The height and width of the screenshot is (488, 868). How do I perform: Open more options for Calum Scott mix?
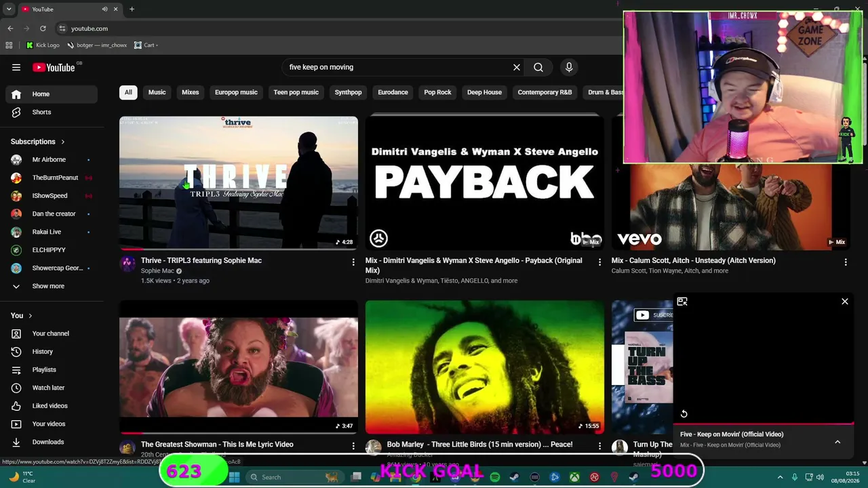(845, 262)
